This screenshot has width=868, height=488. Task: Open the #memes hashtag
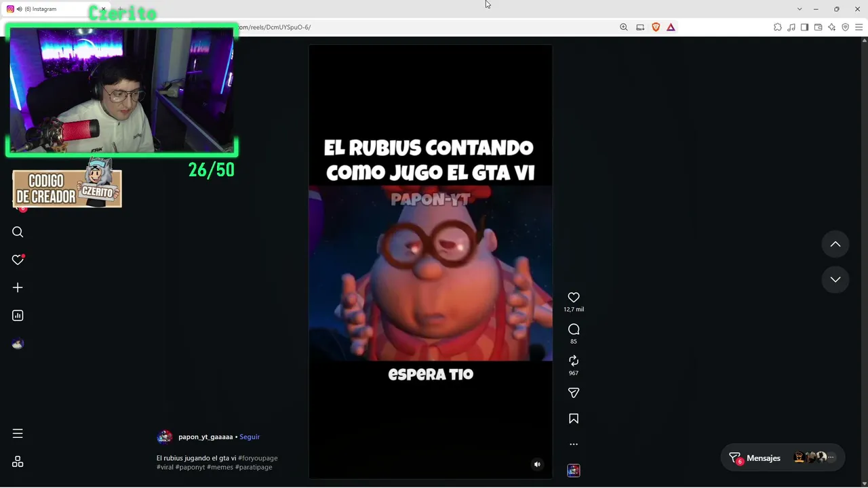click(x=220, y=467)
